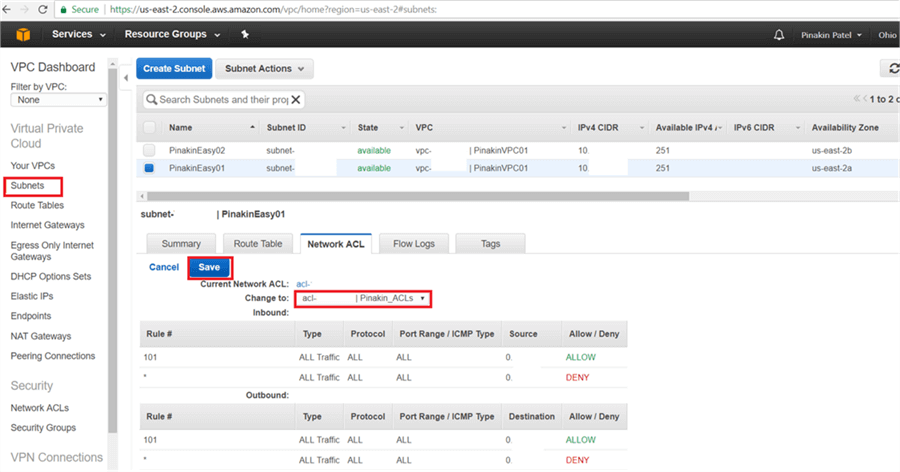
Task: Open Internet Gateways in the sidebar
Action: pos(48,225)
